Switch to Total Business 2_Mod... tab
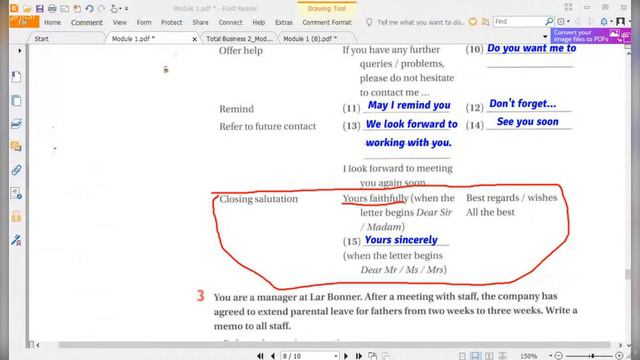The width and height of the screenshot is (640, 360). (x=239, y=39)
